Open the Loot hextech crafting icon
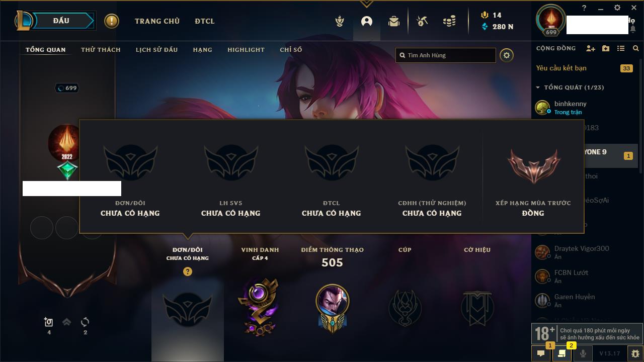Viewport: 644px width, 362px height. coord(422,21)
